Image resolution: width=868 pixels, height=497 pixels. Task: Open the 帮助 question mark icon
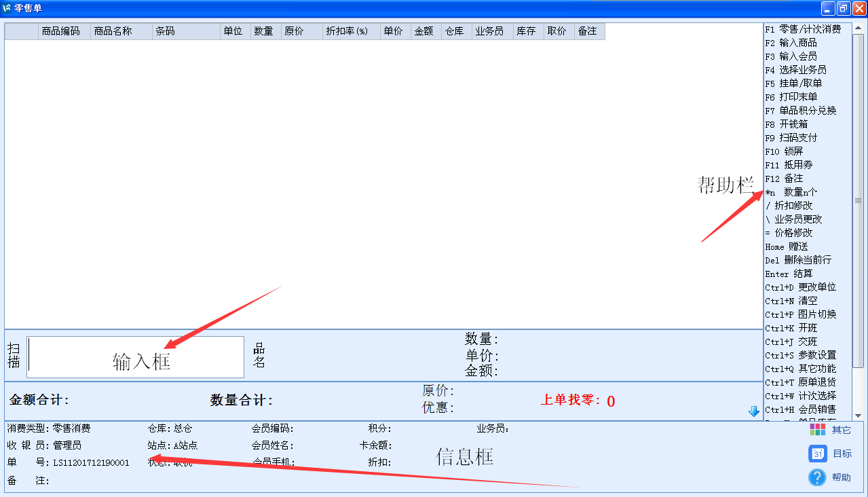click(817, 477)
